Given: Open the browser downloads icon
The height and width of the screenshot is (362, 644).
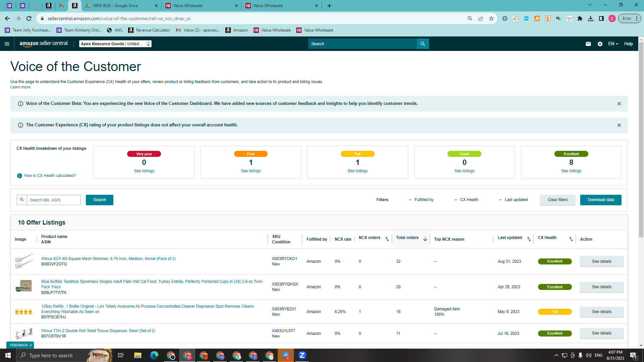Looking at the screenshot, I should point(591,18).
